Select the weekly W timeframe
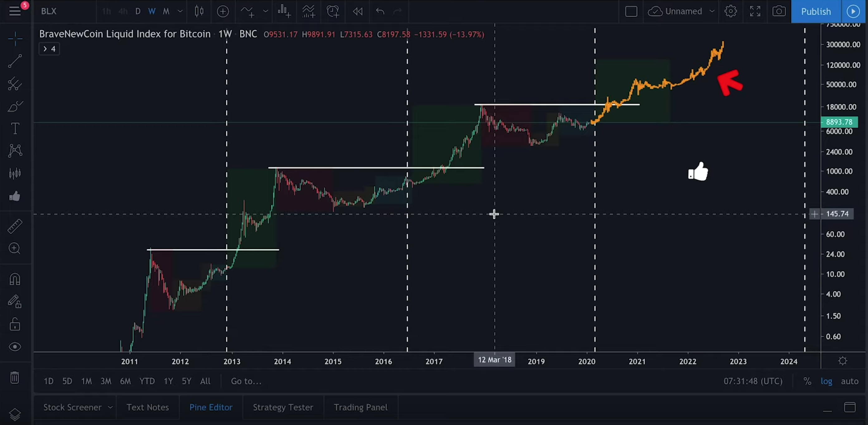This screenshot has width=868, height=425. tap(152, 12)
